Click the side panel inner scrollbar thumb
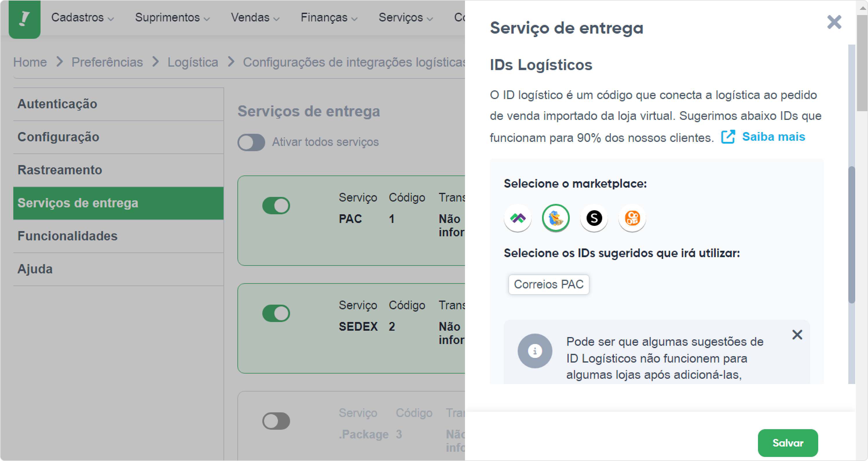 pos(851,235)
